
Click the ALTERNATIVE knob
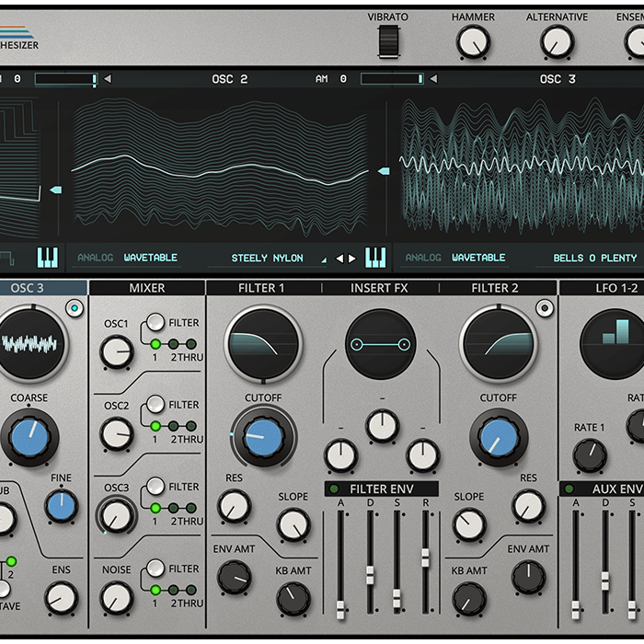(x=557, y=42)
